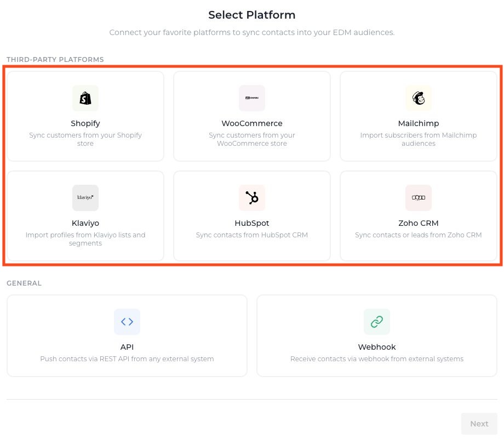Click 'Import subscribers from Mailchimp audiences' text
The width and height of the screenshot is (504, 444).
pyautogui.click(x=418, y=139)
